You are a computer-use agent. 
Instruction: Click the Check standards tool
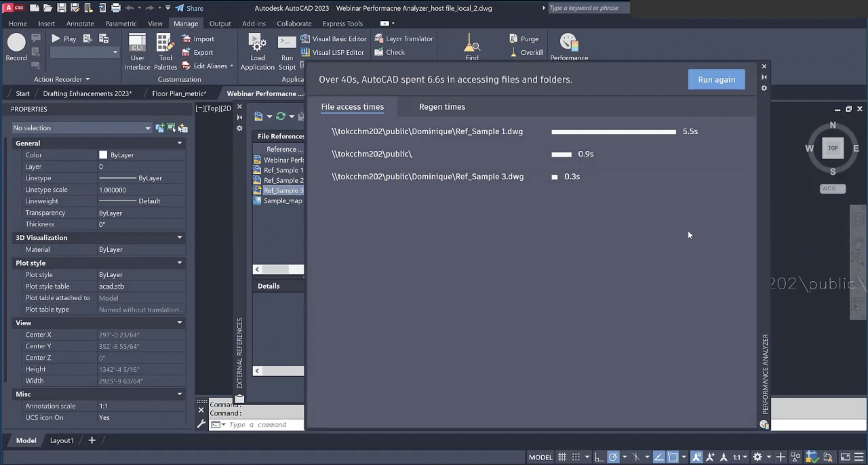(x=389, y=52)
